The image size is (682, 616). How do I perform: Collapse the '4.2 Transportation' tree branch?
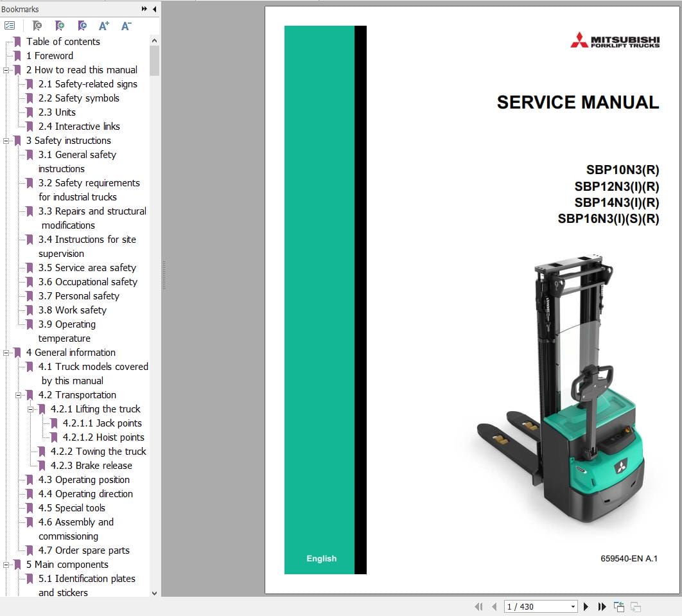[19, 394]
